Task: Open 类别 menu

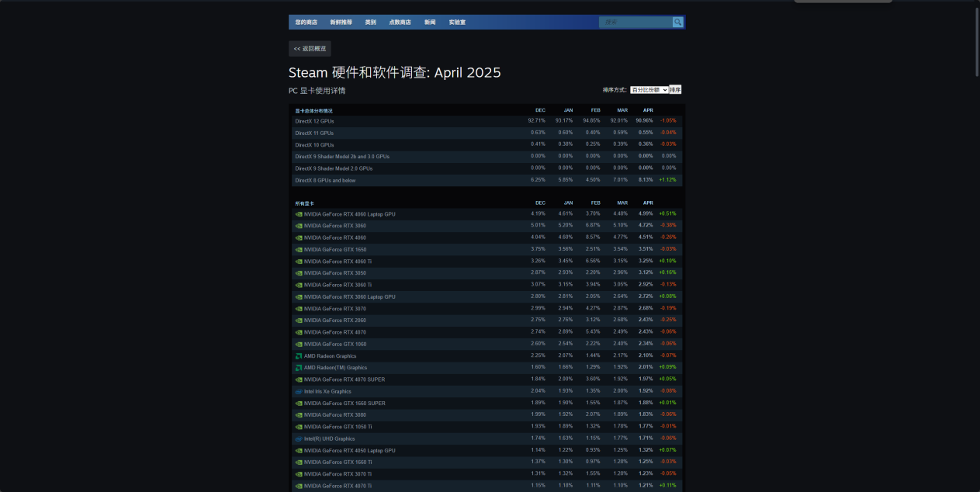Action: pyautogui.click(x=370, y=22)
